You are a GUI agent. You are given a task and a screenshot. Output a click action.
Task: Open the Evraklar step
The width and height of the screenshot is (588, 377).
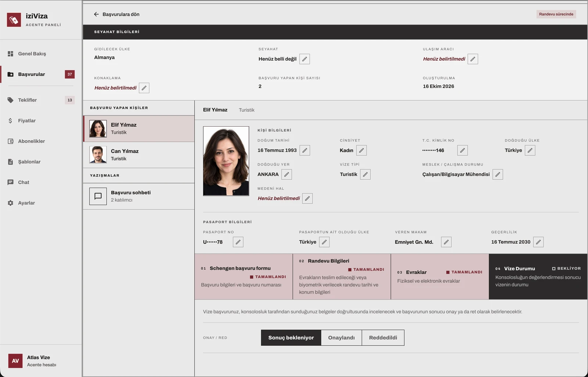pyautogui.click(x=440, y=277)
